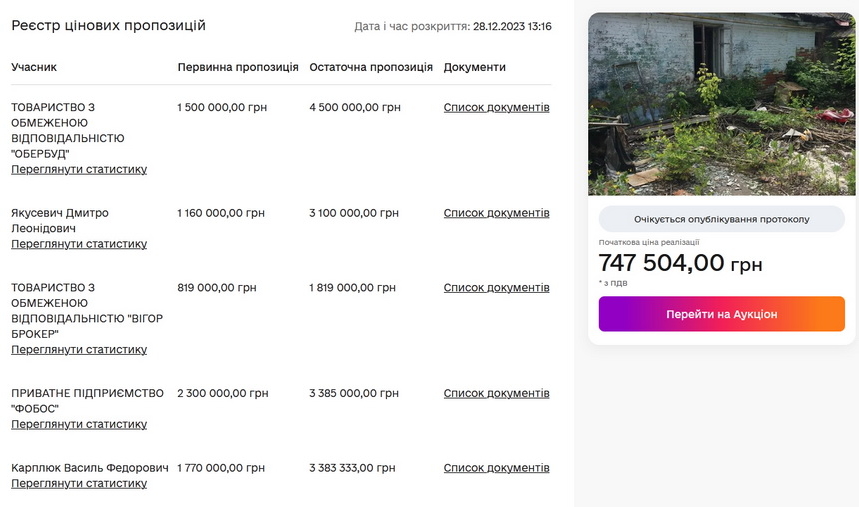Click the "Первинна пропозиція" column header
The image size is (859, 507).
(x=238, y=67)
